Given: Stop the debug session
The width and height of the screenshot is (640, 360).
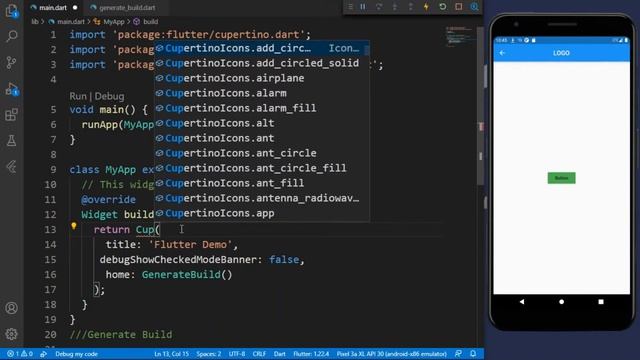Looking at the screenshot, I should [458, 7].
